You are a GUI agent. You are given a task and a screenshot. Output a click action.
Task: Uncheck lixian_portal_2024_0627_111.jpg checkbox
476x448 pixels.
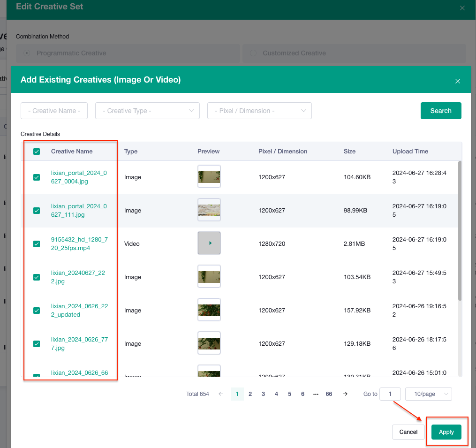point(37,211)
